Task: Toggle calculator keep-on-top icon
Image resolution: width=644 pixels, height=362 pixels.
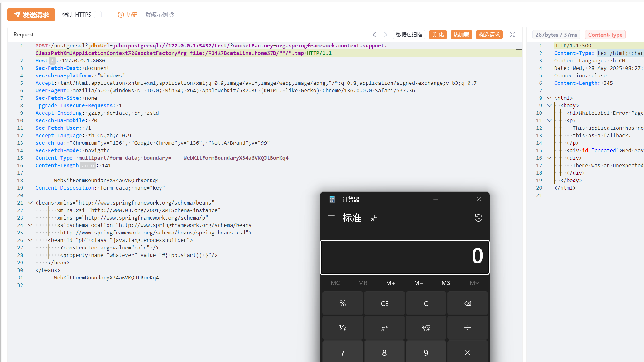Action: pos(374,218)
